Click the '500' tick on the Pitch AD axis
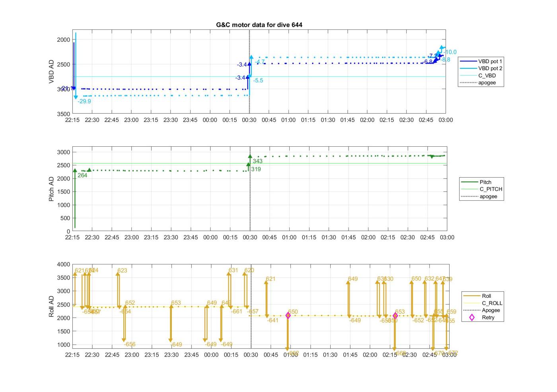Image resolution: width=557 pixels, height=392 pixels. pos(66,218)
